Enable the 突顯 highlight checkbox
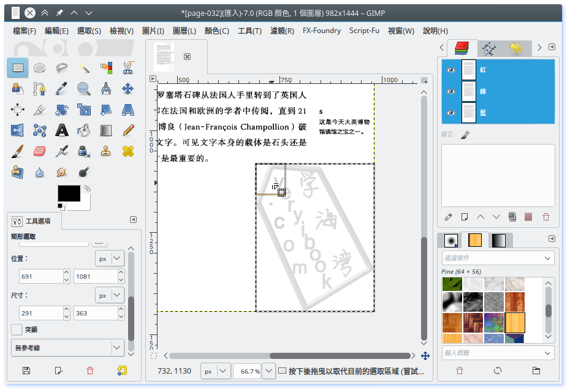Screen dimensions: 570x392 tap(17, 330)
